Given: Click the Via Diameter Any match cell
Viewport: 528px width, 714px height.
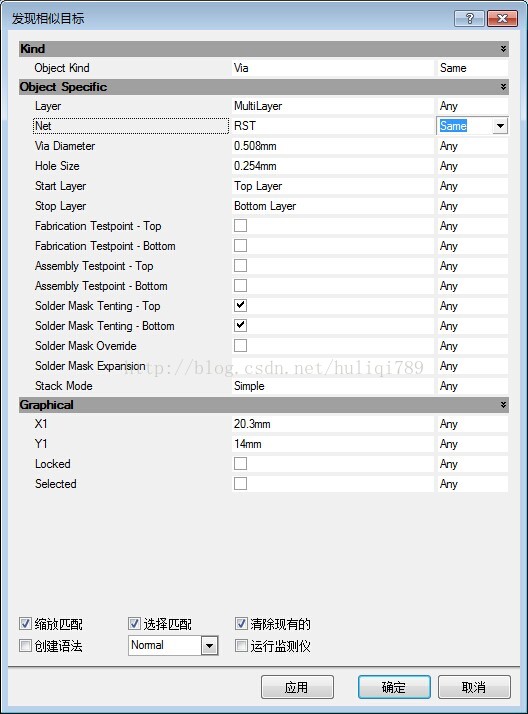Looking at the screenshot, I should [x=472, y=146].
